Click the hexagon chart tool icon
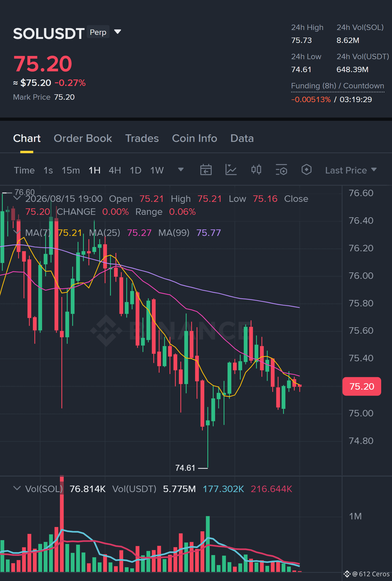The width and height of the screenshot is (392, 581). click(x=307, y=170)
